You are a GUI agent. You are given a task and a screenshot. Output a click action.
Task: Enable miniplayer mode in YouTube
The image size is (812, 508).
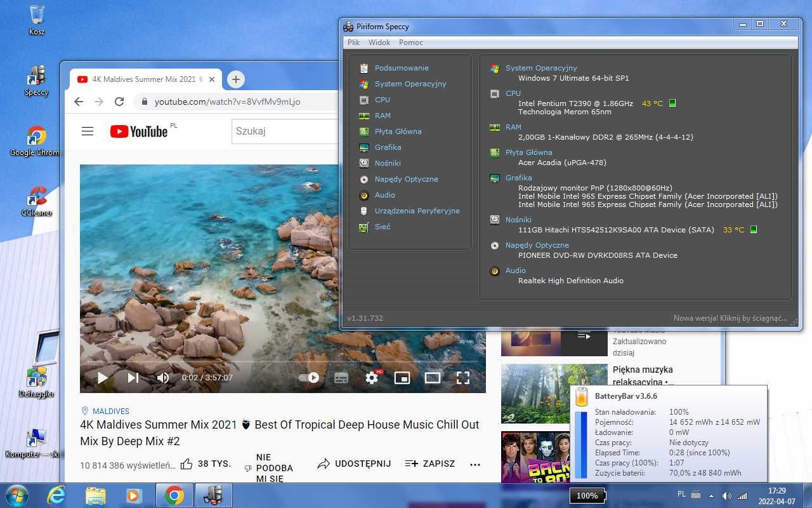point(402,378)
